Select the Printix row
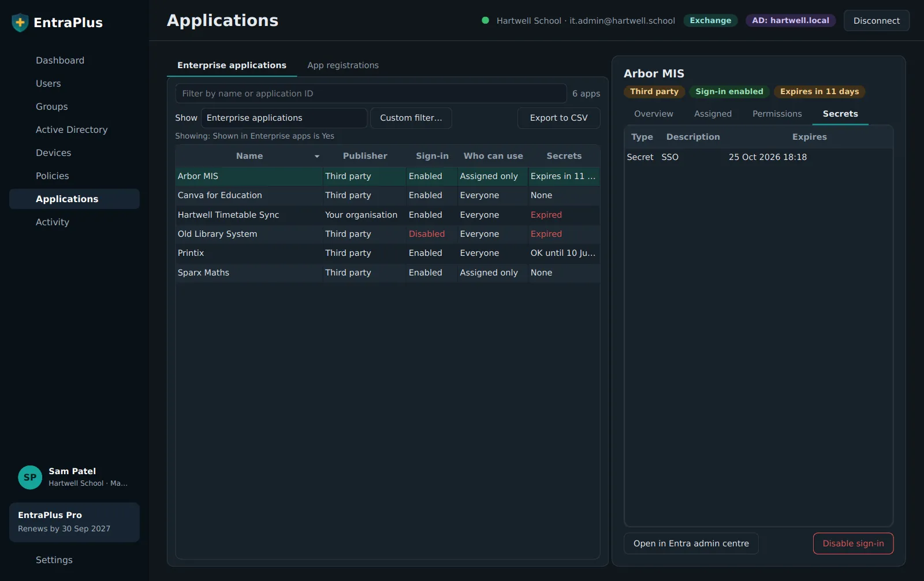Screen dimensions: 924x581 [388, 253]
